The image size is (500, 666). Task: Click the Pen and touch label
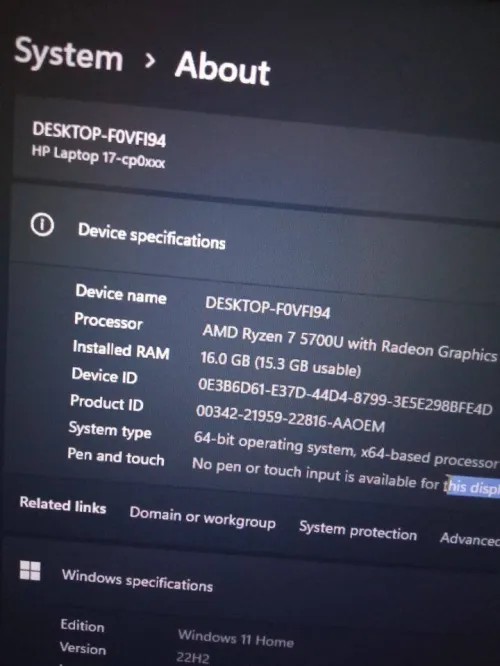(116, 457)
